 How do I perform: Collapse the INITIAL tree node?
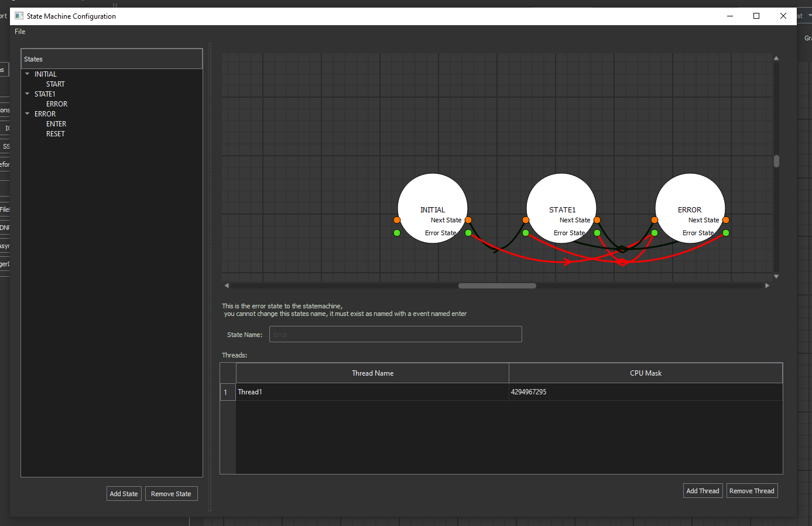pos(28,74)
